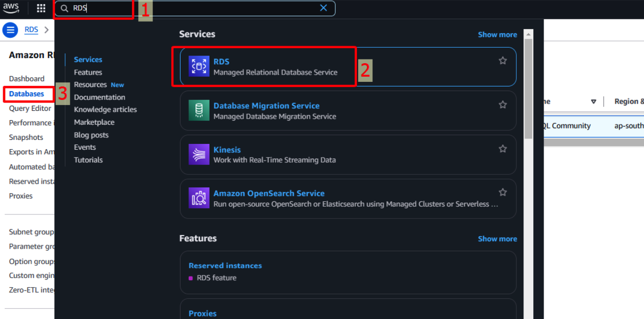The width and height of the screenshot is (644, 319).
Task: Clear the search with the X icon
Action: [x=323, y=8]
